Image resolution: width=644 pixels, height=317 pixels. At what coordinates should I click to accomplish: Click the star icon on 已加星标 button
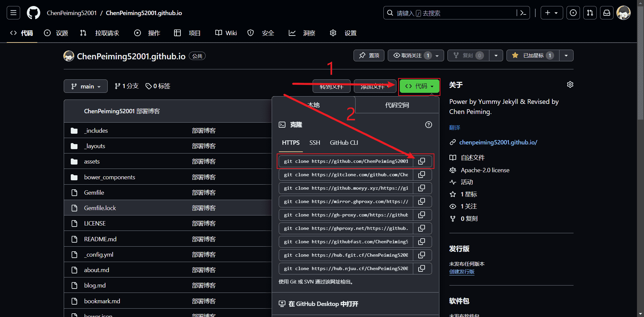(x=515, y=55)
